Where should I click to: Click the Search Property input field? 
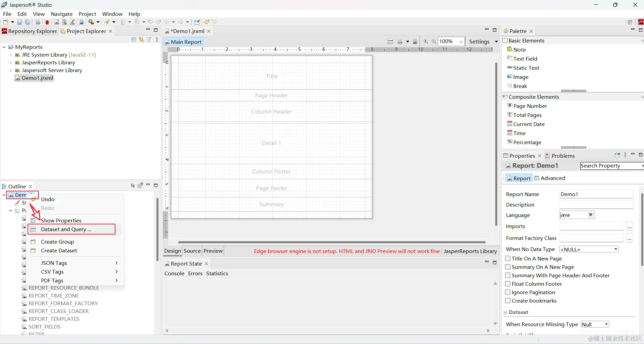[x=612, y=166]
